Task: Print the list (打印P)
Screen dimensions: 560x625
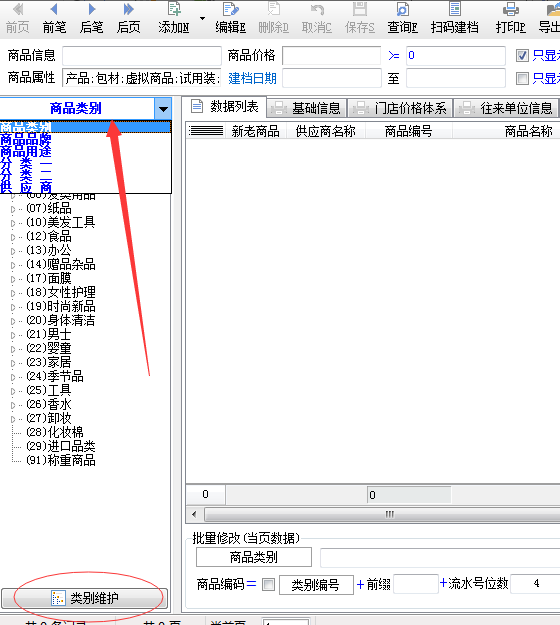Action: coord(511,18)
